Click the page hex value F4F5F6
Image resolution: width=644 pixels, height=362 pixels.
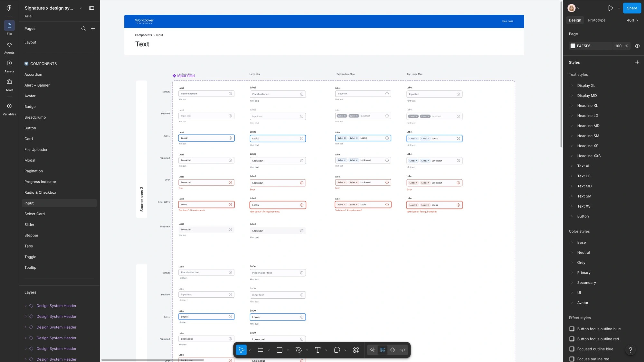[x=583, y=46]
